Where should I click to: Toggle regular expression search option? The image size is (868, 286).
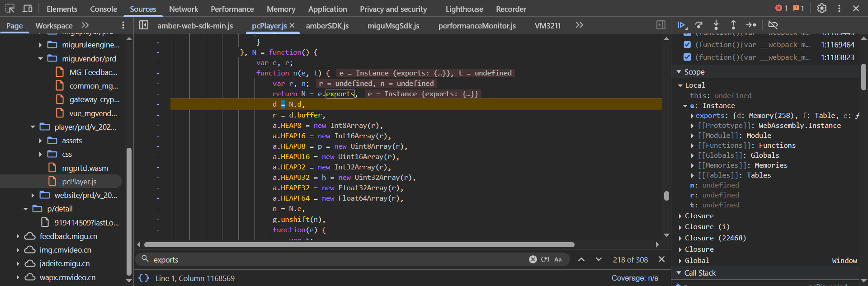[545, 259]
